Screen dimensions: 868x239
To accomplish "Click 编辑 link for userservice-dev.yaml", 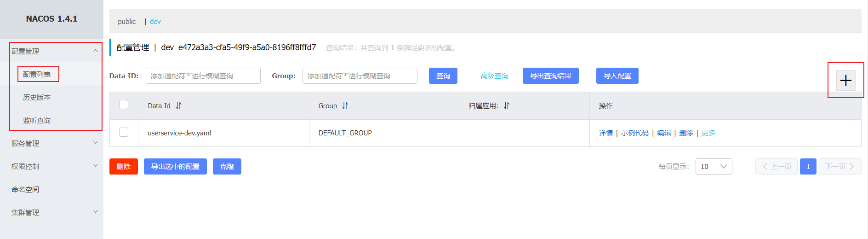I will click(x=664, y=133).
